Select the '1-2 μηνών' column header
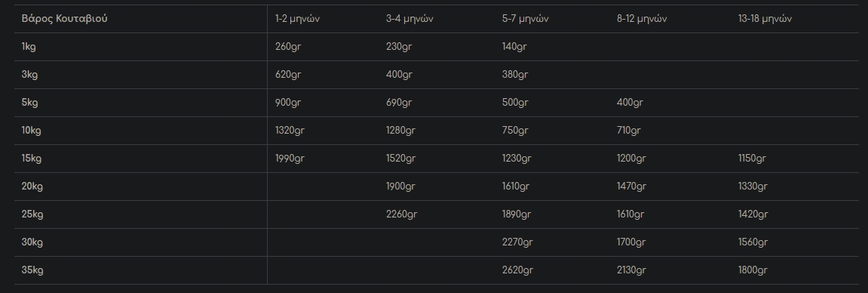This screenshot has height=293, width=868. 297,19
